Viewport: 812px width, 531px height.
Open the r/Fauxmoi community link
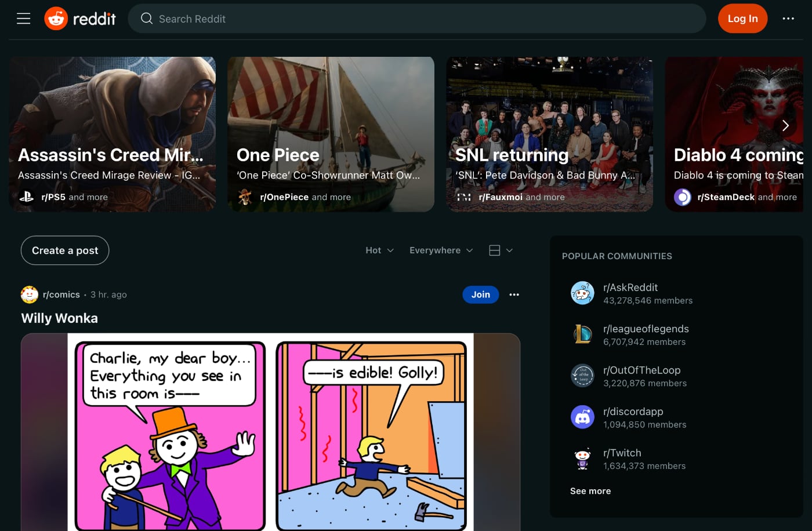(501, 197)
